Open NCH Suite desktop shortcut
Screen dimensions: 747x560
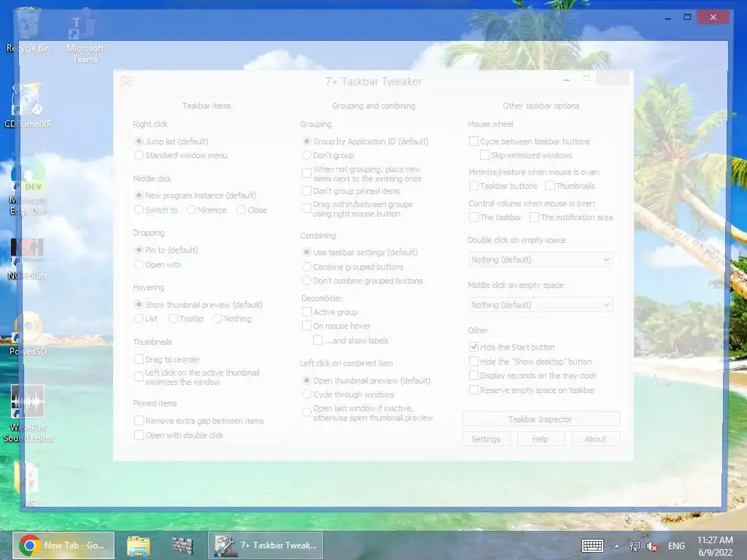28,258
